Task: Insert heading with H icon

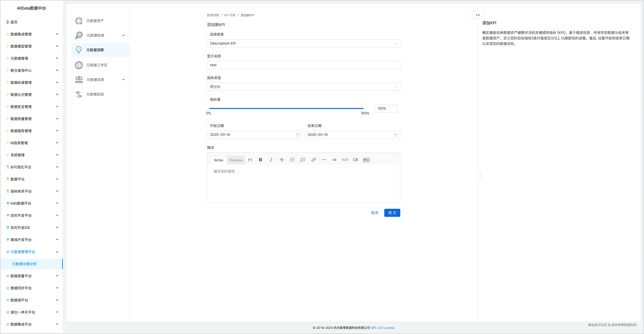Action: (x=250, y=160)
